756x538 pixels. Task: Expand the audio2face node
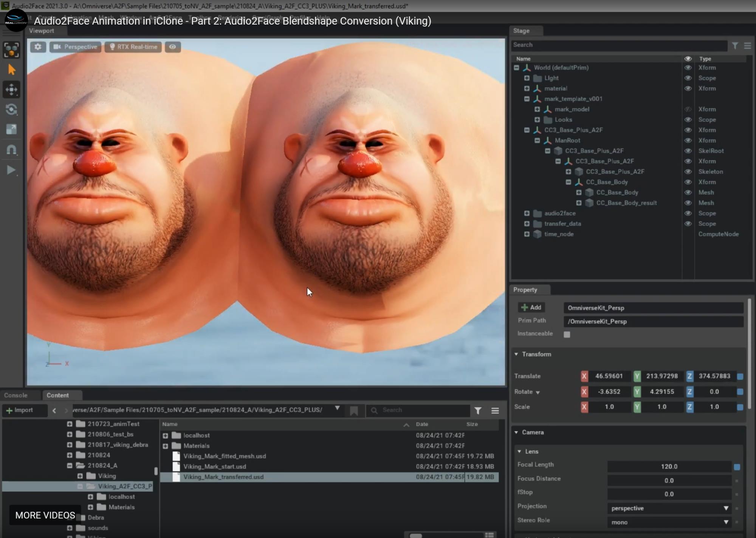click(527, 213)
